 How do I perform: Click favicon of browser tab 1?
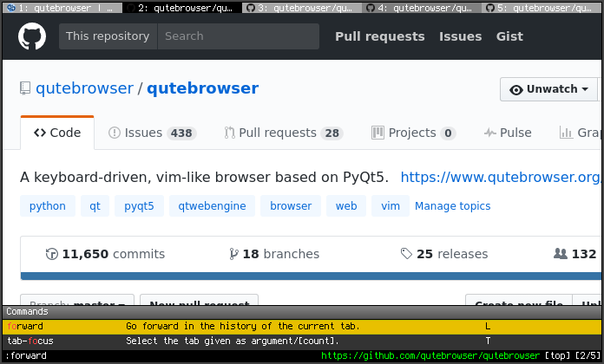tap(11, 7)
